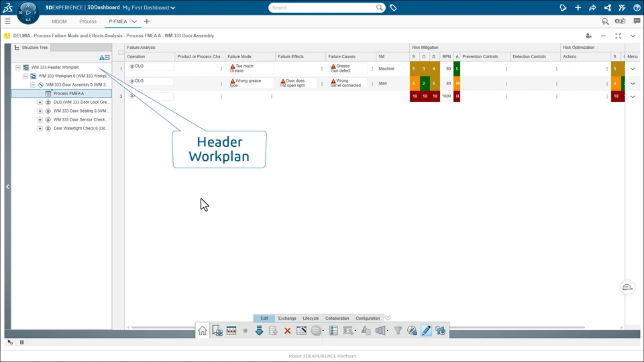This screenshot has width=644, height=362.
Task: Click the orange M action priority cell
Action: click(457, 83)
